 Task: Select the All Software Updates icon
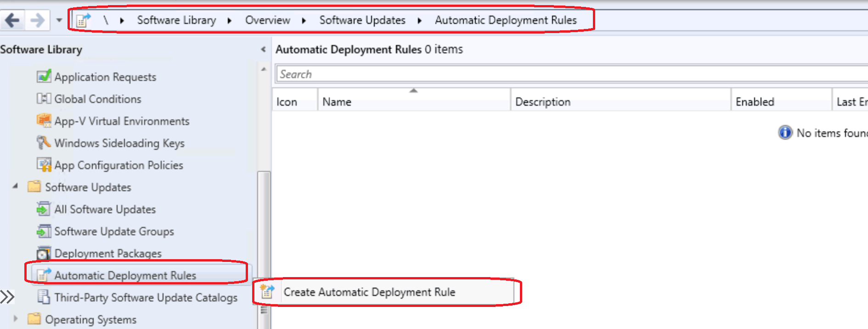pyautogui.click(x=44, y=209)
